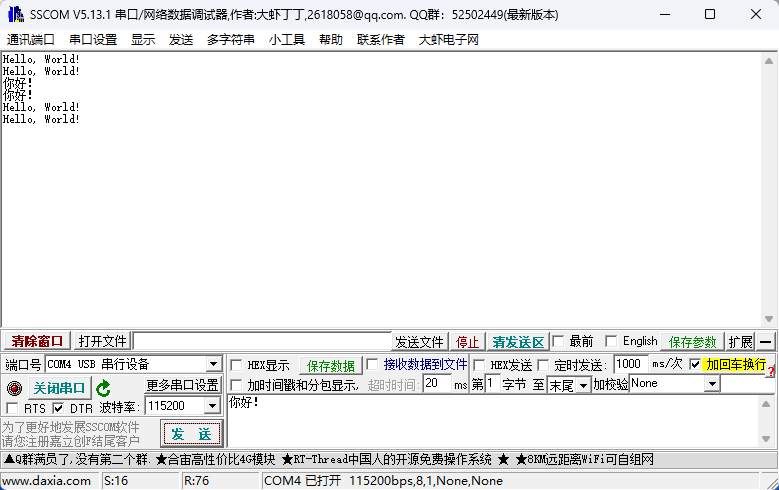Open the 小工具 menu
The width and height of the screenshot is (779, 490).
coord(287,40)
